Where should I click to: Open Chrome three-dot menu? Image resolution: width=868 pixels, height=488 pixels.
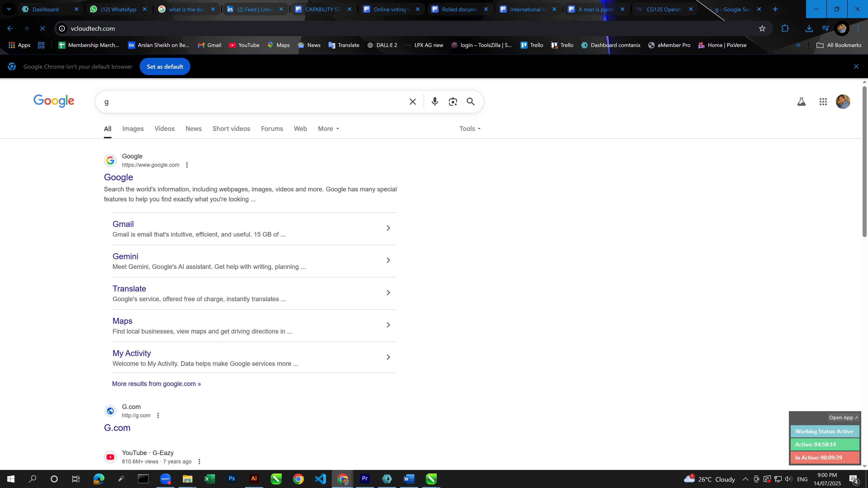click(858, 29)
